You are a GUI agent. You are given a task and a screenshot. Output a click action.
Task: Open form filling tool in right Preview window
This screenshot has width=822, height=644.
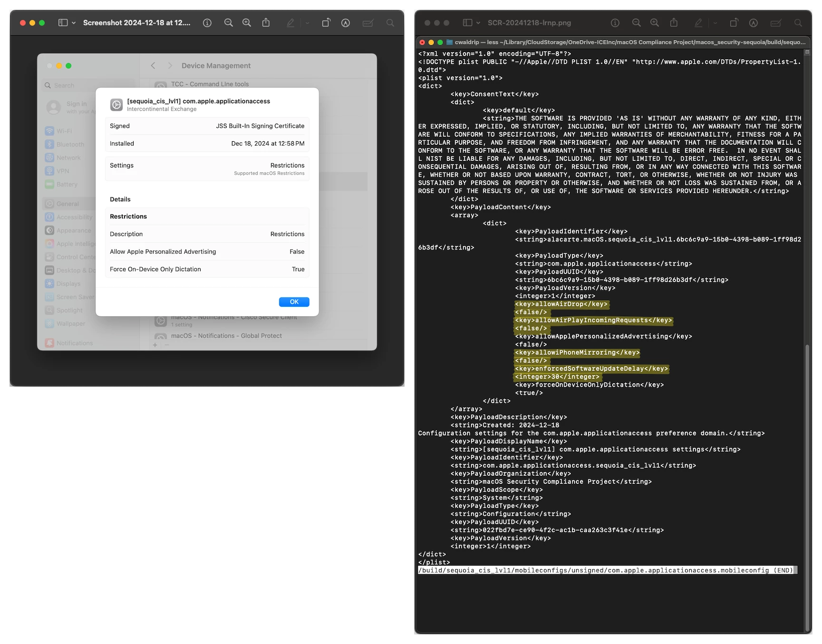coord(776,23)
